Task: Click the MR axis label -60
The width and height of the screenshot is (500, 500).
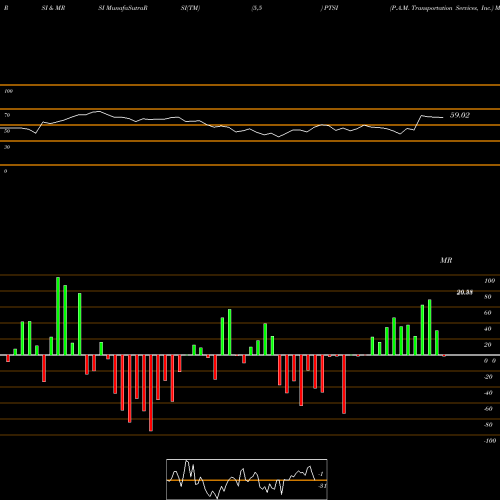Action: pos(488,409)
